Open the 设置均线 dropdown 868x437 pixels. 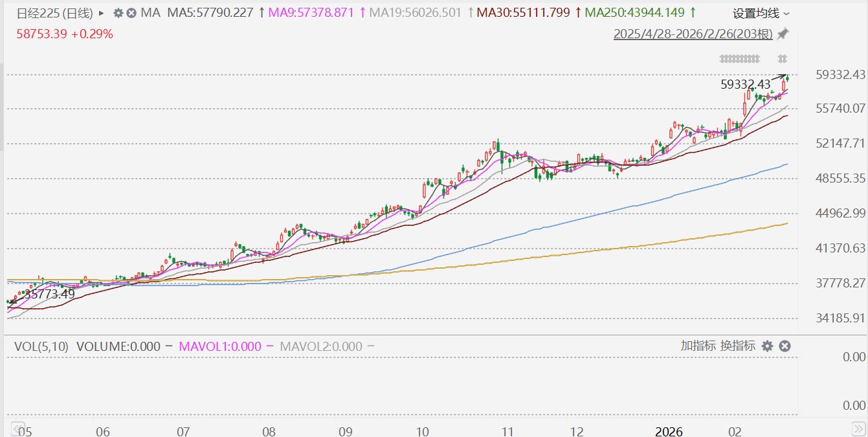tap(761, 13)
